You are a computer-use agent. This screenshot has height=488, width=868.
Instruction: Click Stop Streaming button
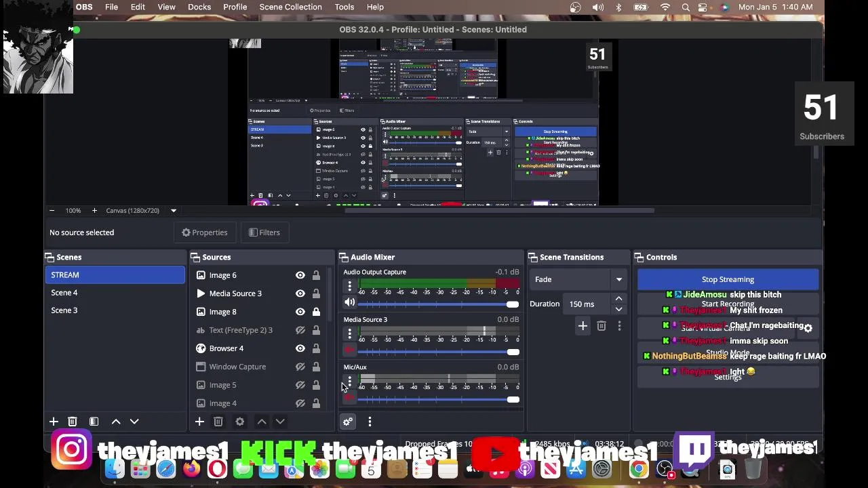pos(728,279)
